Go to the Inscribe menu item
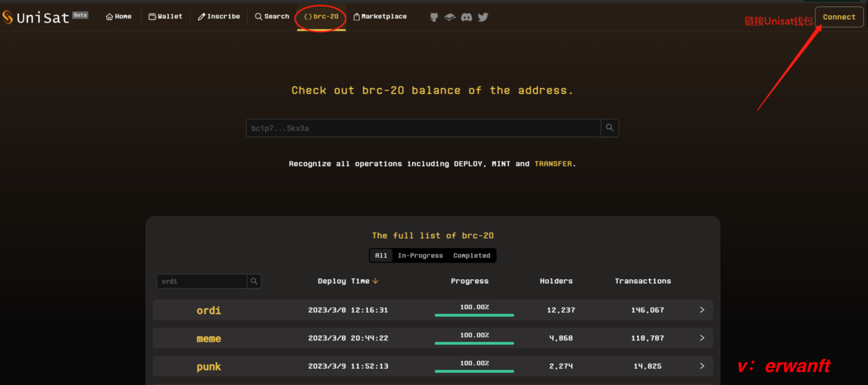 click(x=219, y=17)
